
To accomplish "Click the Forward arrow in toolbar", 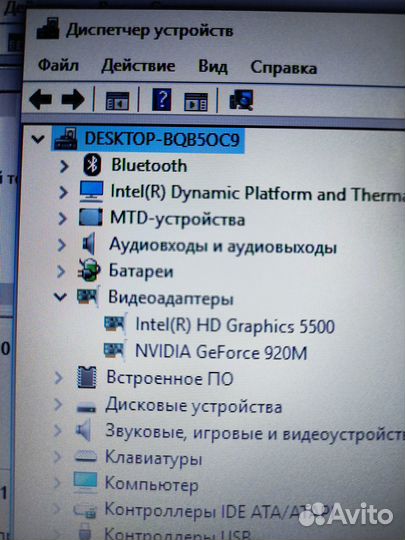I will tap(73, 100).
